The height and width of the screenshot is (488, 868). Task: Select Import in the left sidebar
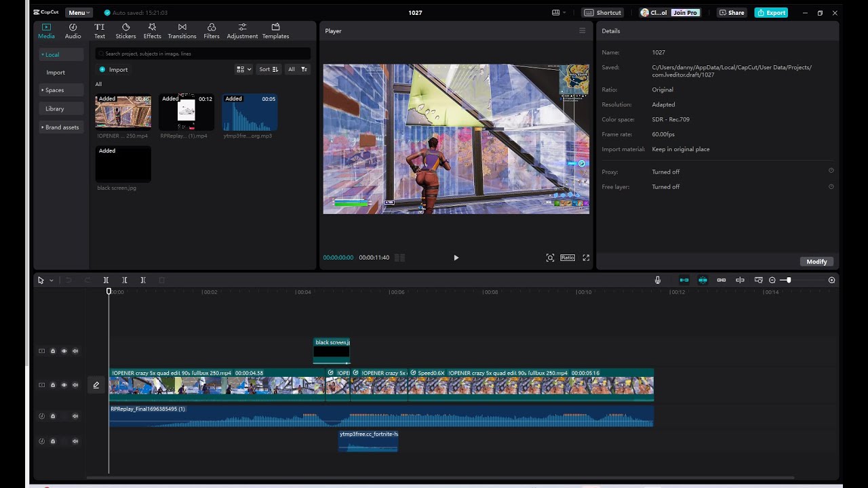[56, 73]
